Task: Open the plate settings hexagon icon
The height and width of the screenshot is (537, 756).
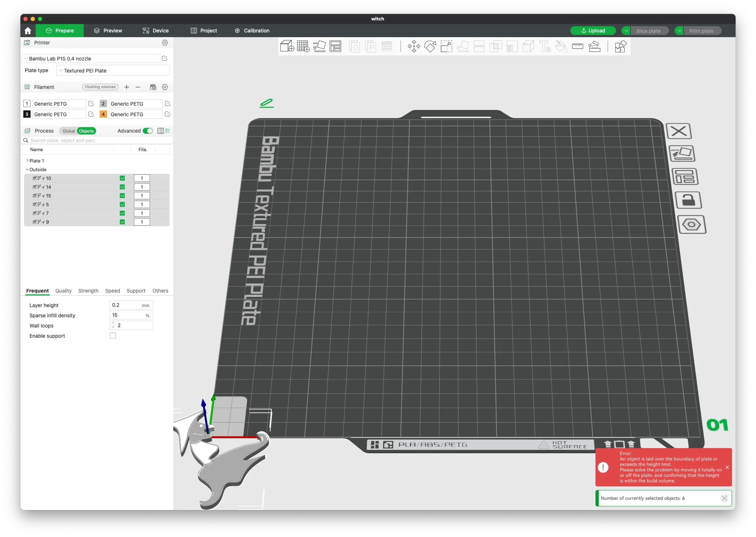Action: point(692,224)
